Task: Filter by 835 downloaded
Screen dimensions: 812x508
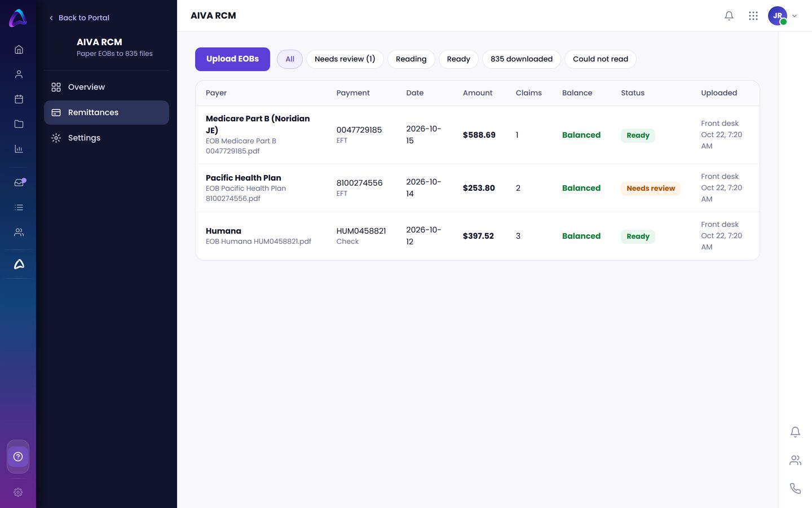Action: pyautogui.click(x=522, y=59)
